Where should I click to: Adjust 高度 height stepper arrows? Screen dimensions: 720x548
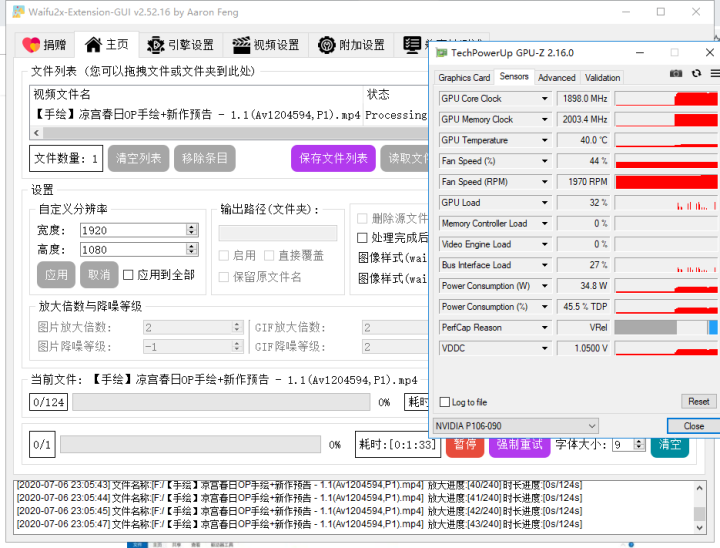192,249
